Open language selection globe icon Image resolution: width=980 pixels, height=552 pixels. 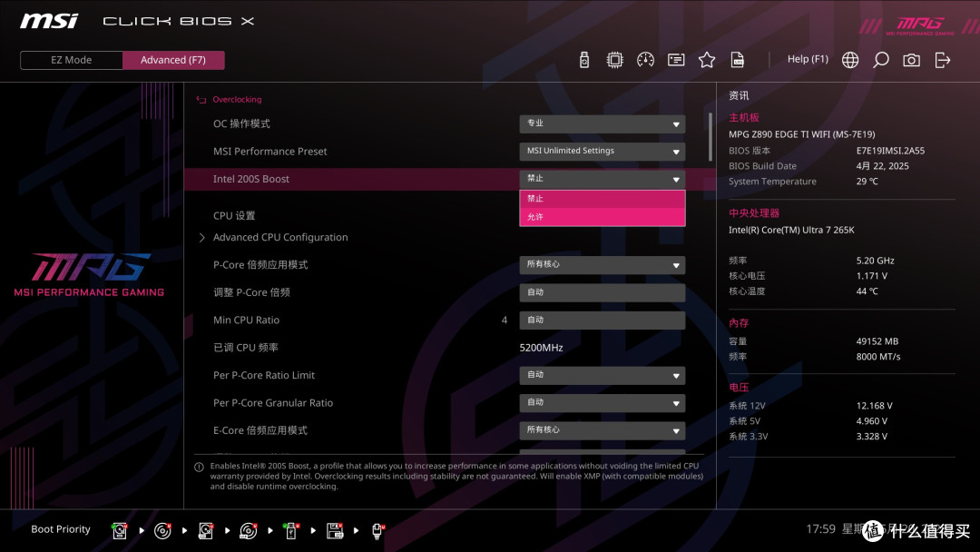point(850,60)
